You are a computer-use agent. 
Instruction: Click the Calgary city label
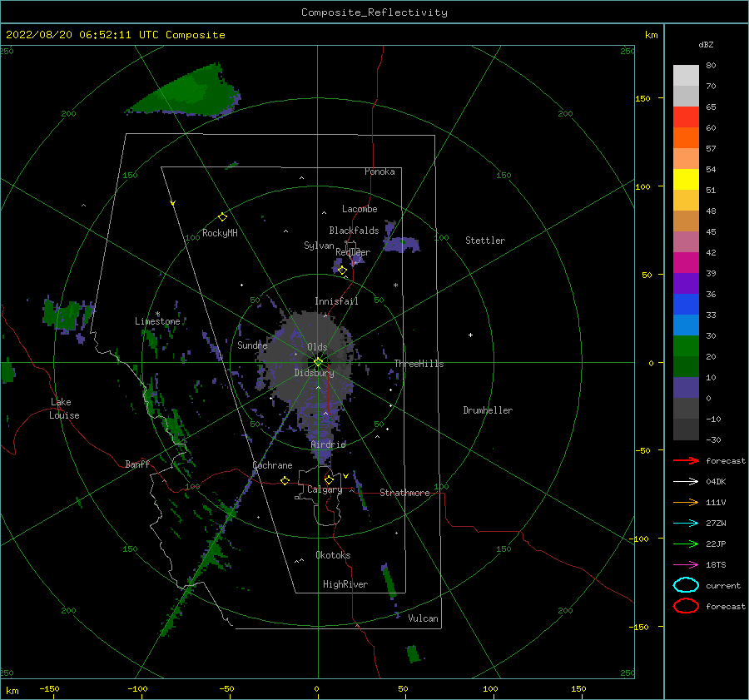click(325, 489)
